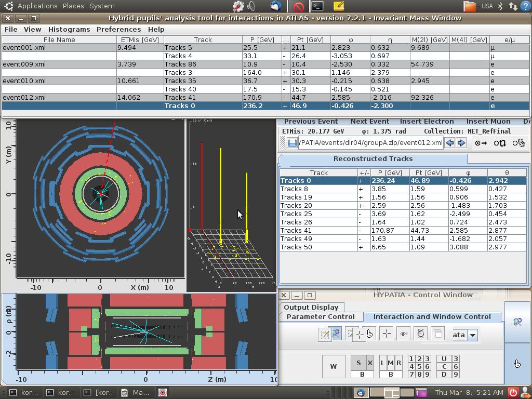
Task: Open the View menu
Action: point(32,30)
